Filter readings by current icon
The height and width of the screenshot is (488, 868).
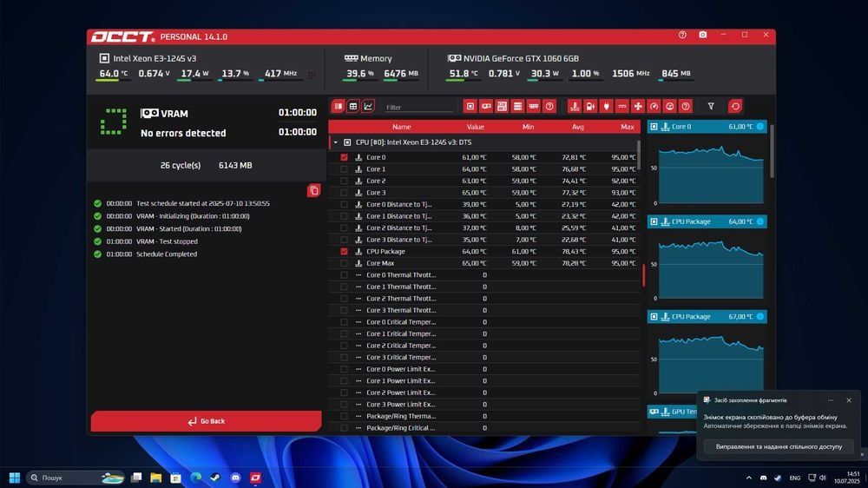click(x=622, y=106)
